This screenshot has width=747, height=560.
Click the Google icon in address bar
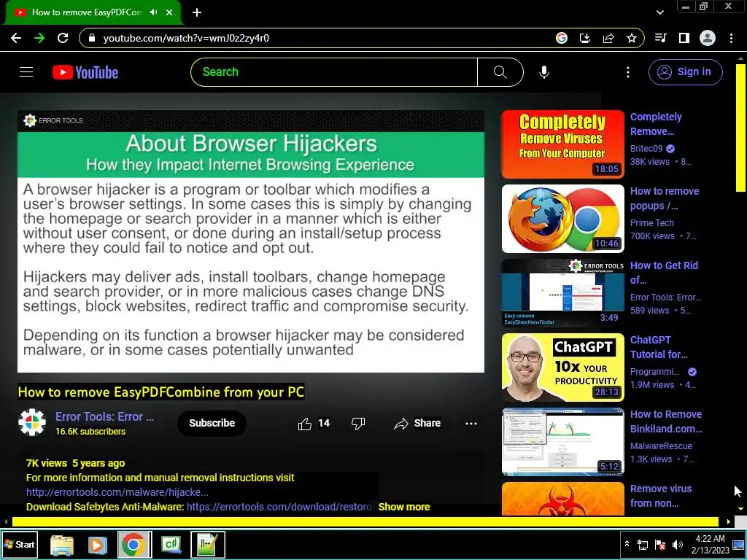(562, 38)
